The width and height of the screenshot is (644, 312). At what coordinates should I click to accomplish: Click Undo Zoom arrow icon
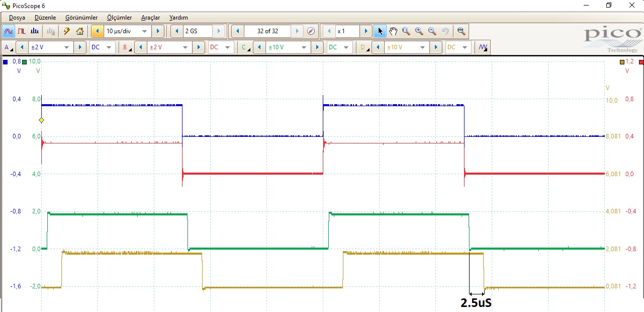(x=445, y=31)
